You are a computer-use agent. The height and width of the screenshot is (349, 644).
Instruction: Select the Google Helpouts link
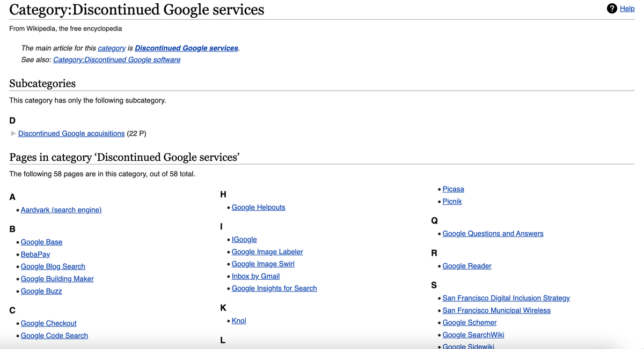pos(259,207)
